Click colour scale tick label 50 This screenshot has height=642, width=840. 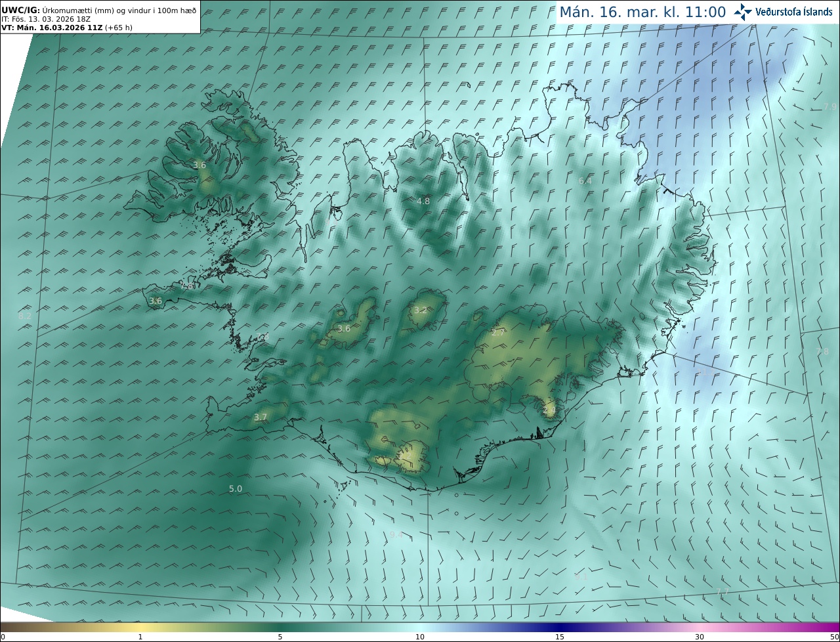tap(835, 637)
